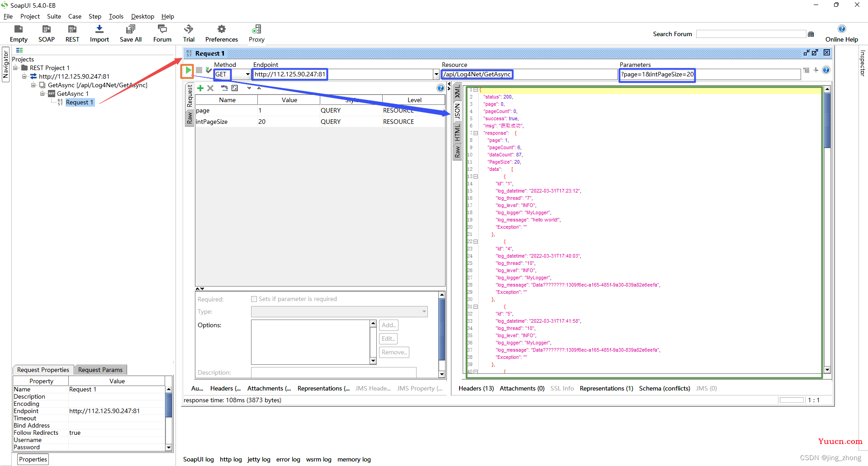Collapse the http://112.125.90.247:81 tree node
Viewport: 868px width, 466px height.
tap(24, 76)
